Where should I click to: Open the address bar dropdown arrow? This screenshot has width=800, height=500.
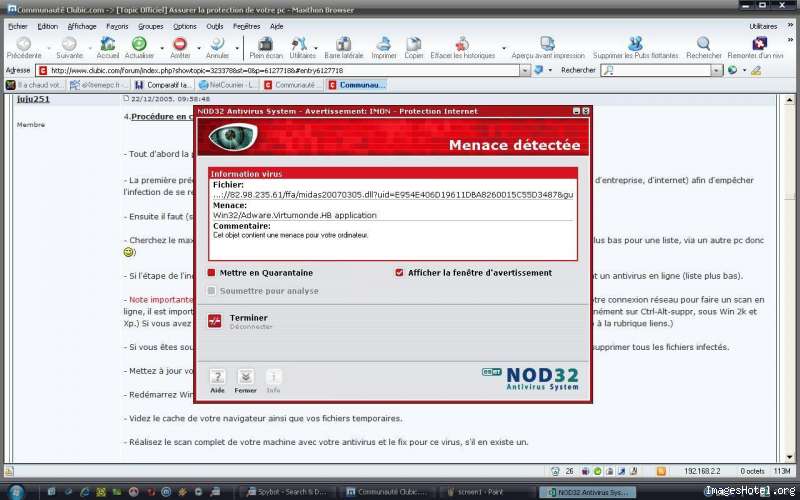click(525, 71)
